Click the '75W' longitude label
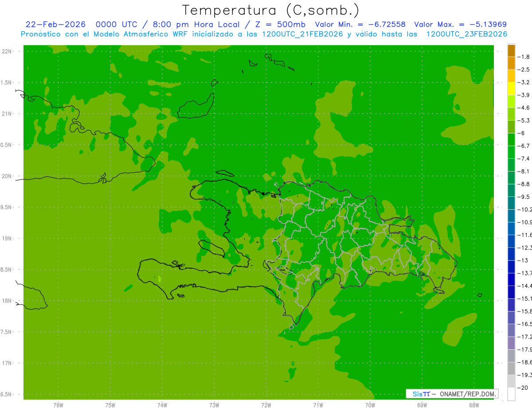This screenshot has height=411, width=532. 110,405
